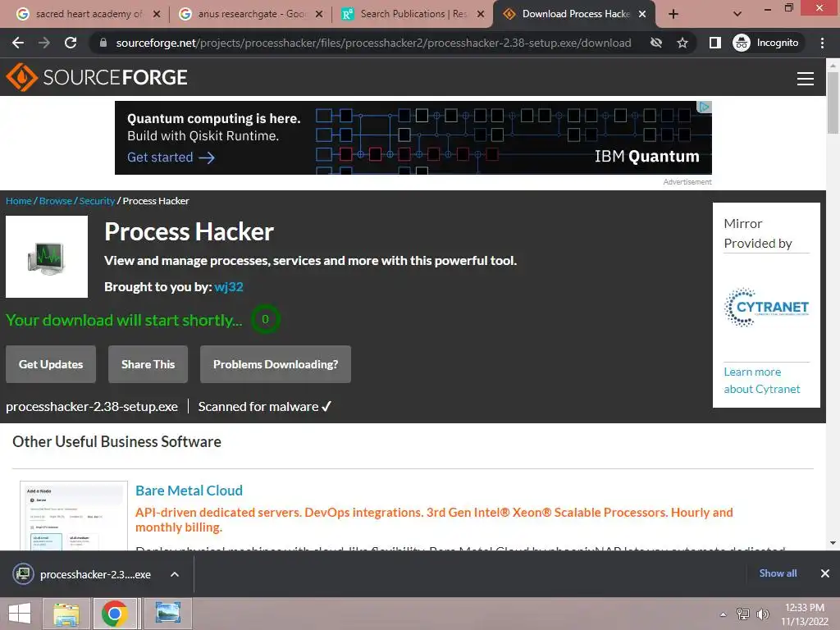Open the Home breadcrumb link
This screenshot has width=840, height=630.
pos(19,201)
